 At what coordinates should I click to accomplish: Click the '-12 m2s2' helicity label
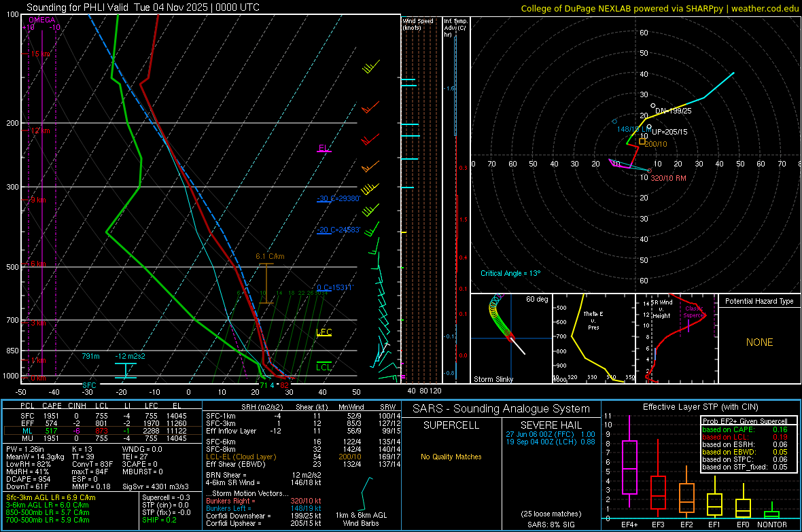click(130, 356)
